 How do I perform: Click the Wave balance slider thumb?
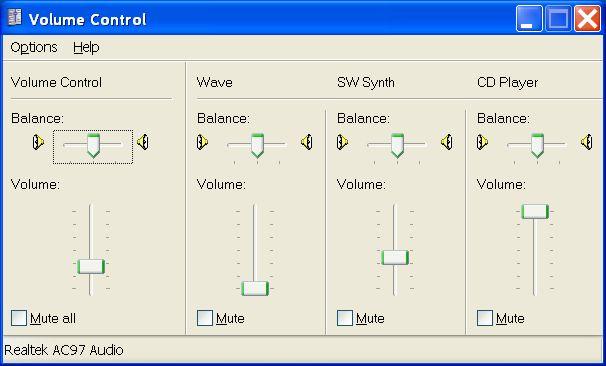(257, 145)
